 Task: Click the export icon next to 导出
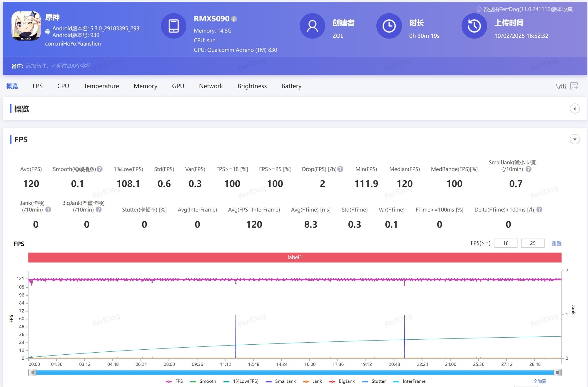coord(574,86)
